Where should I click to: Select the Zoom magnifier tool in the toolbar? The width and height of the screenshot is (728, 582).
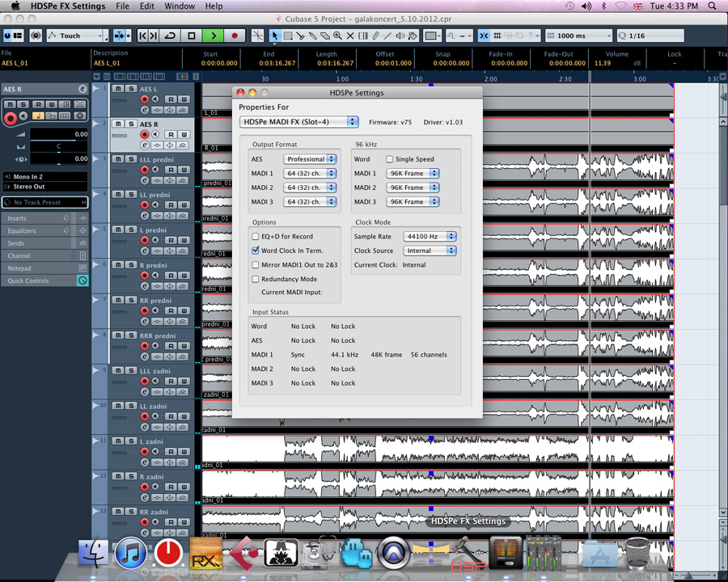tap(337, 36)
